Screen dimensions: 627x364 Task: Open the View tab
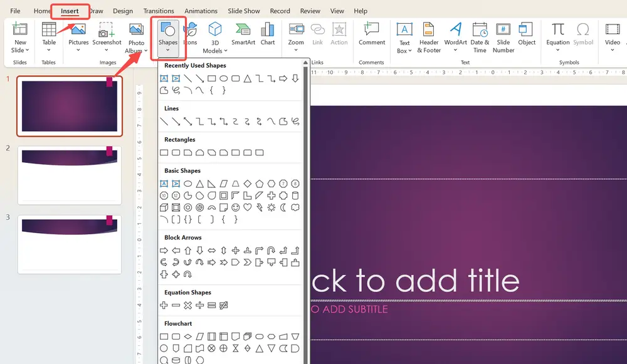pyautogui.click(x=337, y=11)
